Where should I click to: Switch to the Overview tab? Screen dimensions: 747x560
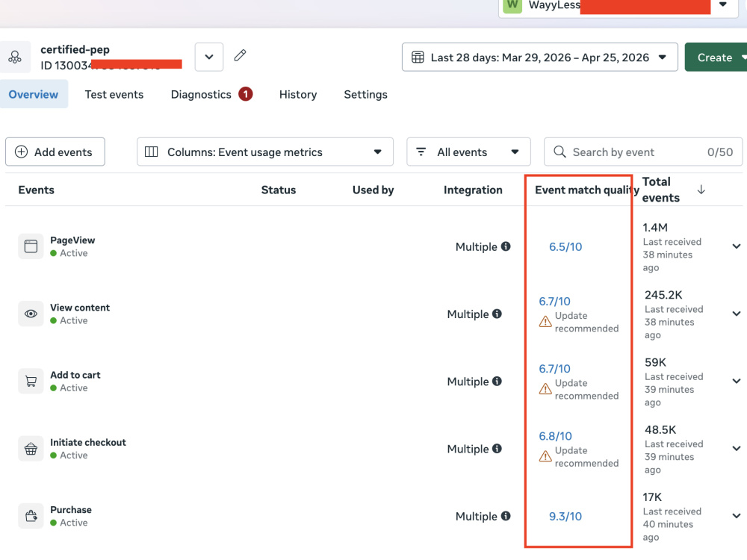[34, 94]
